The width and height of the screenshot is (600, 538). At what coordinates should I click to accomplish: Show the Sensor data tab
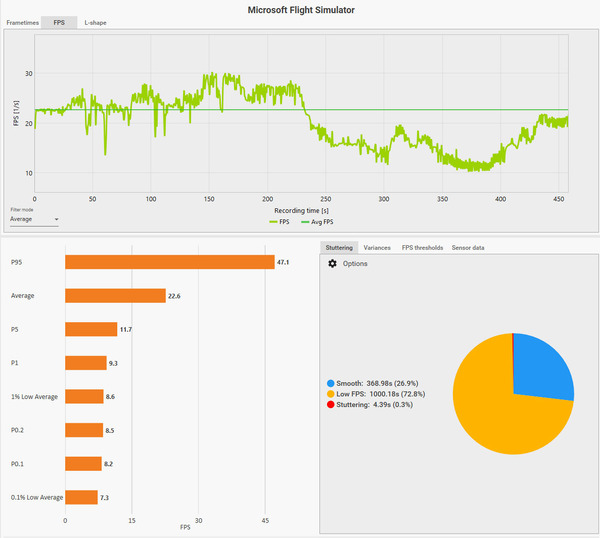click(468, 248)
